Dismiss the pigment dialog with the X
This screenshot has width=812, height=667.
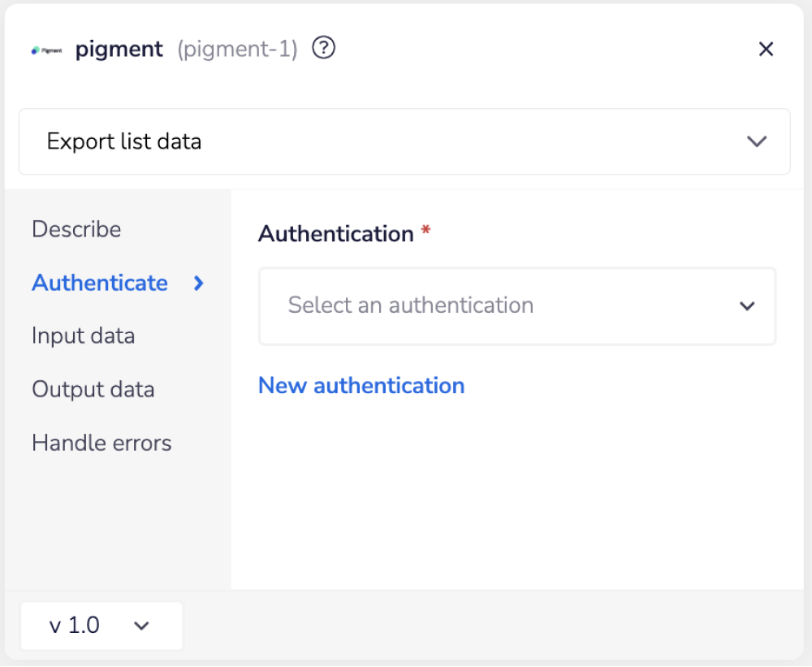click(766, 49)
